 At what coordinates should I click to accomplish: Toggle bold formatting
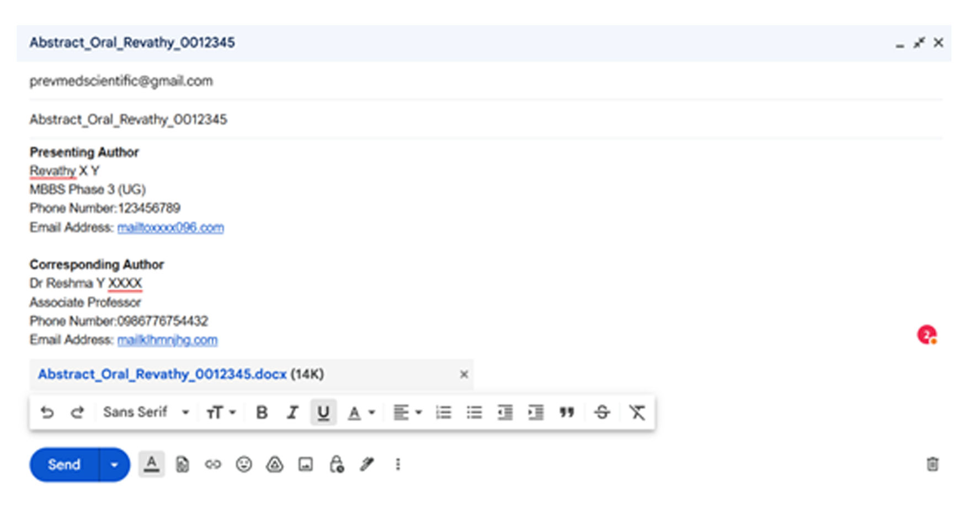(262, 412)
